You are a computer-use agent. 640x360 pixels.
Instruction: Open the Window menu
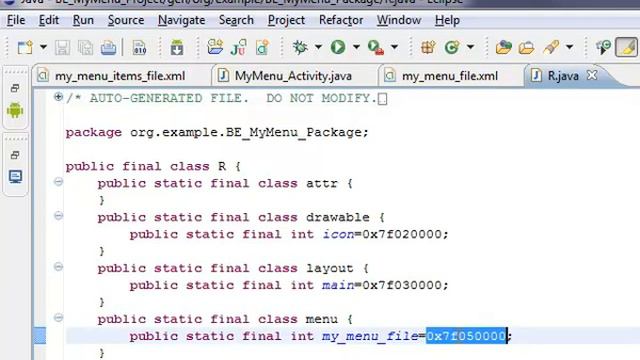pyautogui.click(x=399, y=20)
